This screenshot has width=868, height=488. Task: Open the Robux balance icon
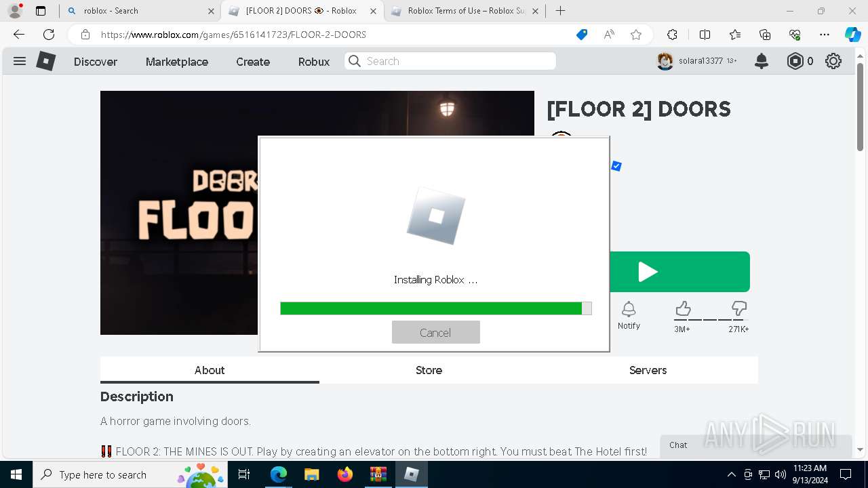(x=795, y=61)
